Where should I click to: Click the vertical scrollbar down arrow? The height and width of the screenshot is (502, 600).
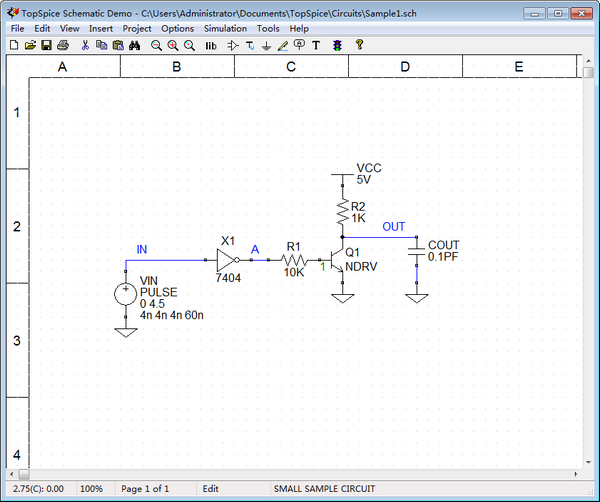[589, 462]
